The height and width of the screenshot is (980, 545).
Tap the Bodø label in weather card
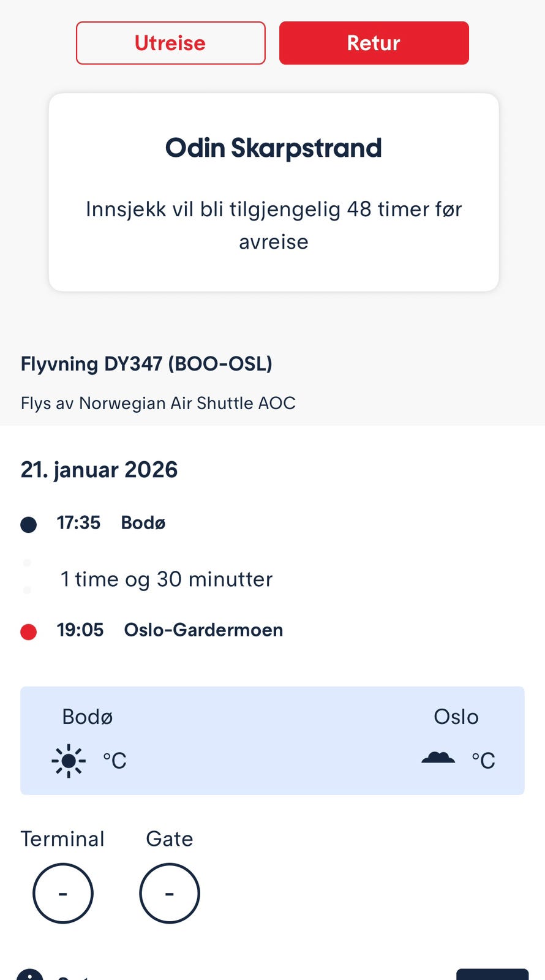coord(88,717)
